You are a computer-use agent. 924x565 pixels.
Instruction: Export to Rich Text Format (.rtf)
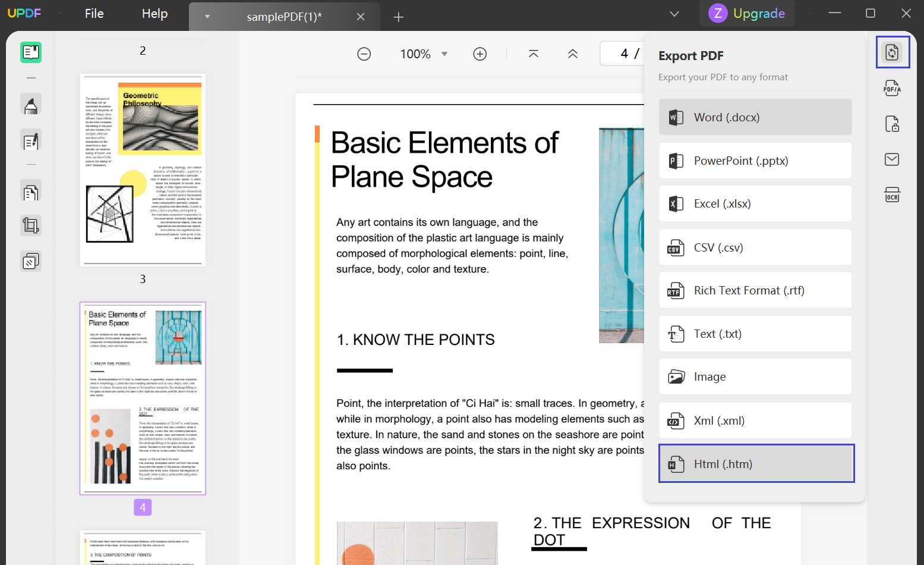[x=755, y=290]
